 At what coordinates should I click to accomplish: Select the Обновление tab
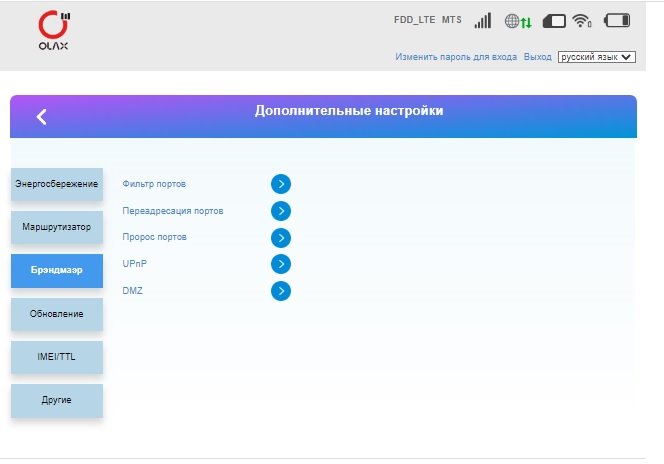[x=57, y=314]
